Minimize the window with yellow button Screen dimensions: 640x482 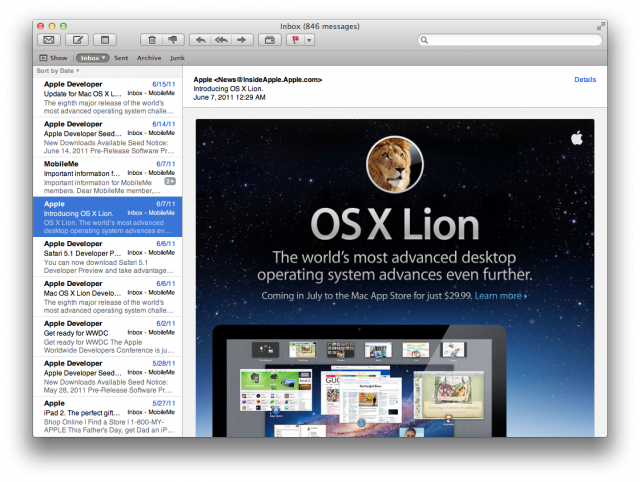pyautogui.click(x=52, y=26)
